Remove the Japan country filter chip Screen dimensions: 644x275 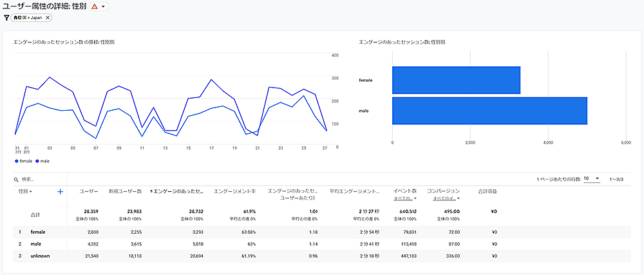tap(48, 17)
